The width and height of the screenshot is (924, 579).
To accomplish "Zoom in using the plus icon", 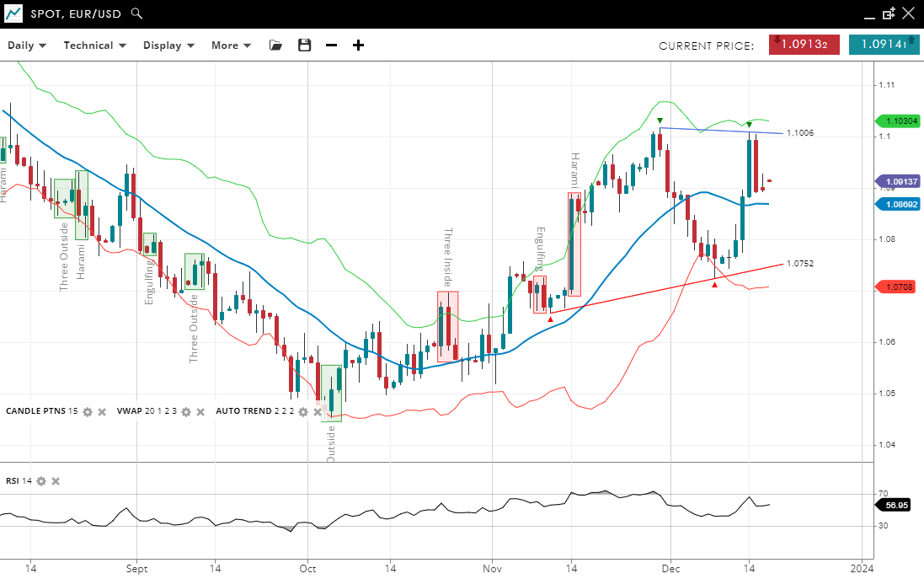I will pos(358,46).
